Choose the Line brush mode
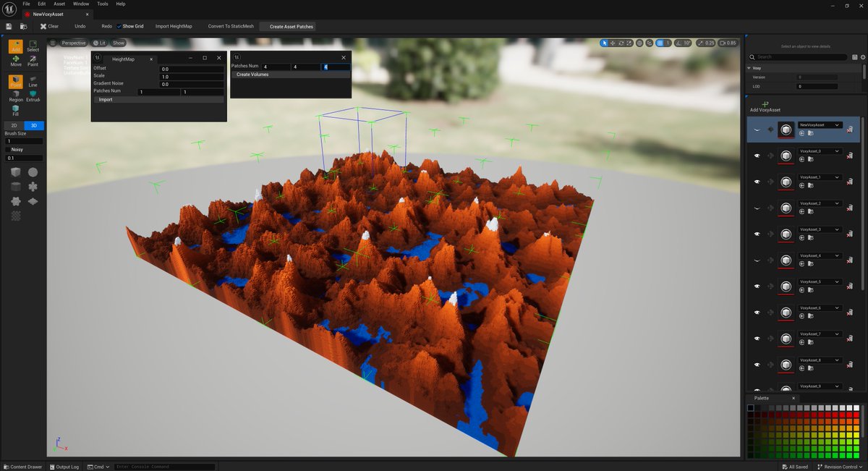The height and width of the screenshot is (471, 868). (33, 82)
